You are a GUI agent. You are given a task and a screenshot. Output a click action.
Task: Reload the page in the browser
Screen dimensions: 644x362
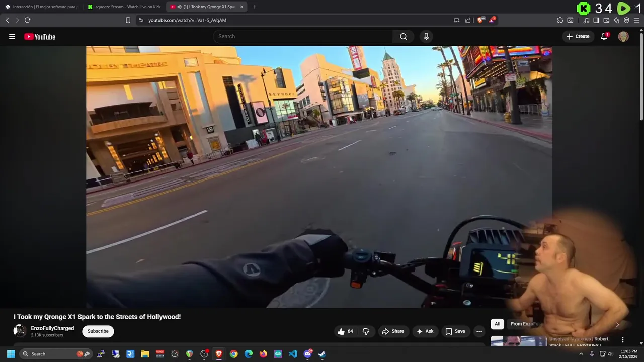pos(28,20)
